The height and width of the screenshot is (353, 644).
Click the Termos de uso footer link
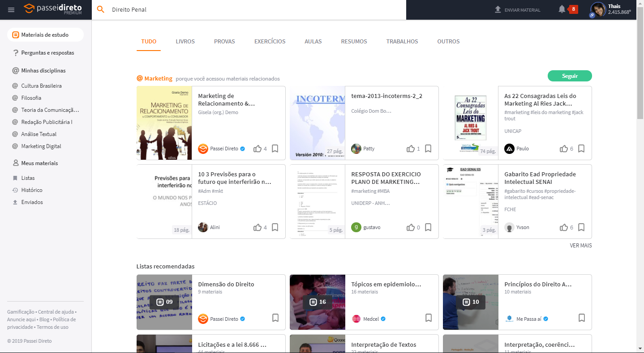coord(52,327)
